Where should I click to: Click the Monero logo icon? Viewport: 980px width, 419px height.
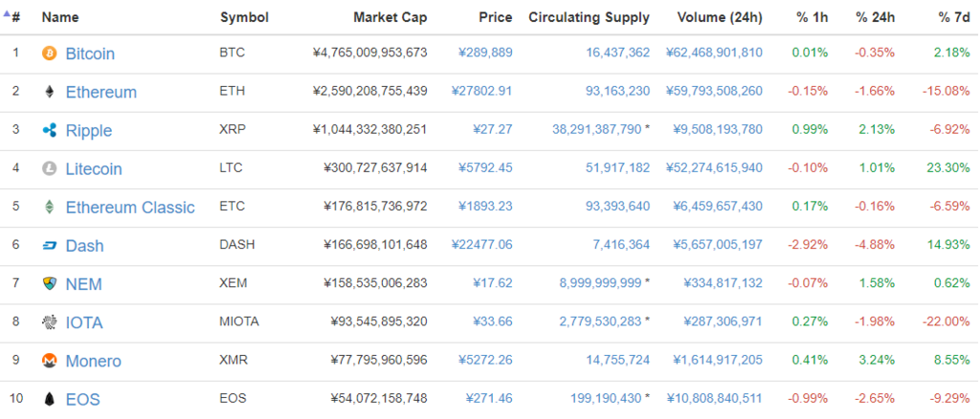pyautogui.click(x=49, y=361)
